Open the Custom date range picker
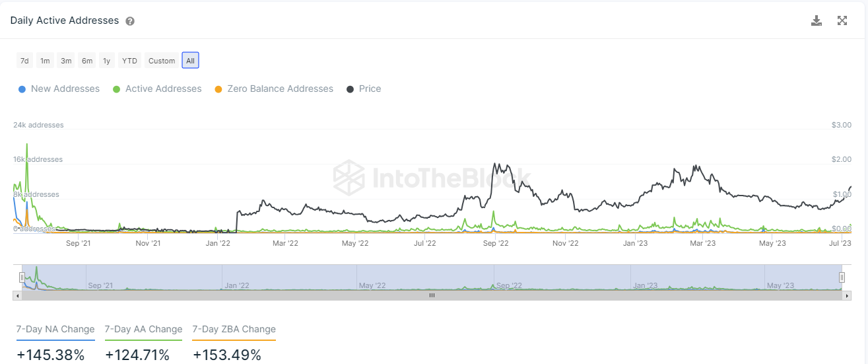 click(x=162, y=61)
